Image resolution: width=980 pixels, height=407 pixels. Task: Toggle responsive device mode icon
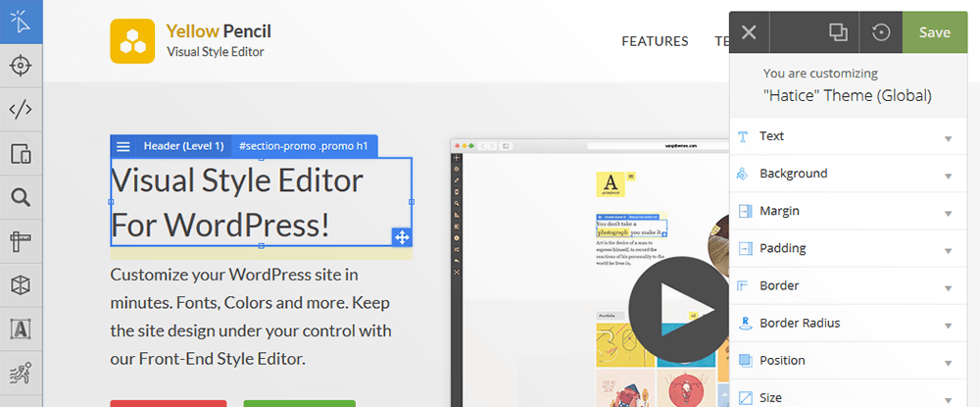coord(21,153)
